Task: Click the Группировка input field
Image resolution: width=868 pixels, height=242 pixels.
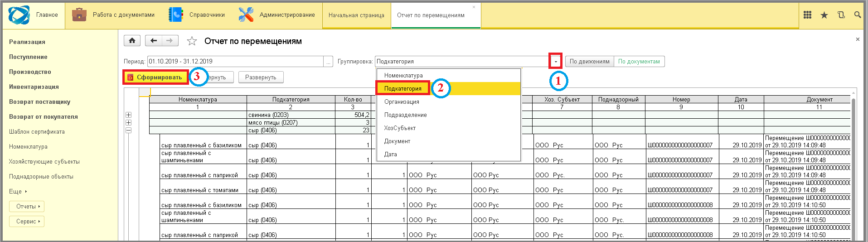Action: click(463, 62)
